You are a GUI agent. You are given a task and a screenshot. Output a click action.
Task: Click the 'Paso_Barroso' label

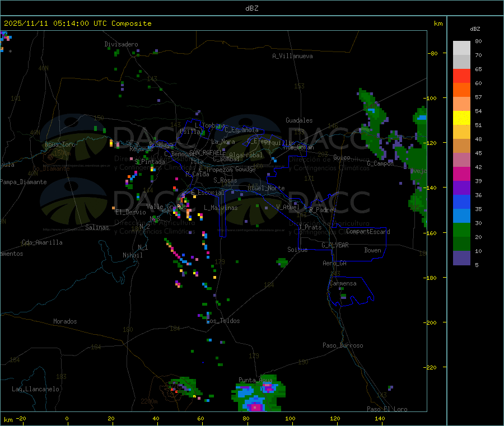pos(343,345)
